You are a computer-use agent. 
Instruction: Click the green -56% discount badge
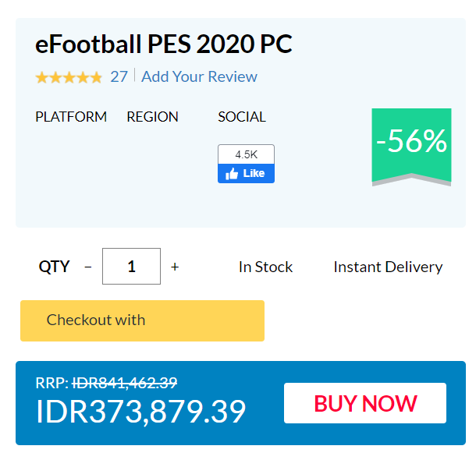point(411,143)
